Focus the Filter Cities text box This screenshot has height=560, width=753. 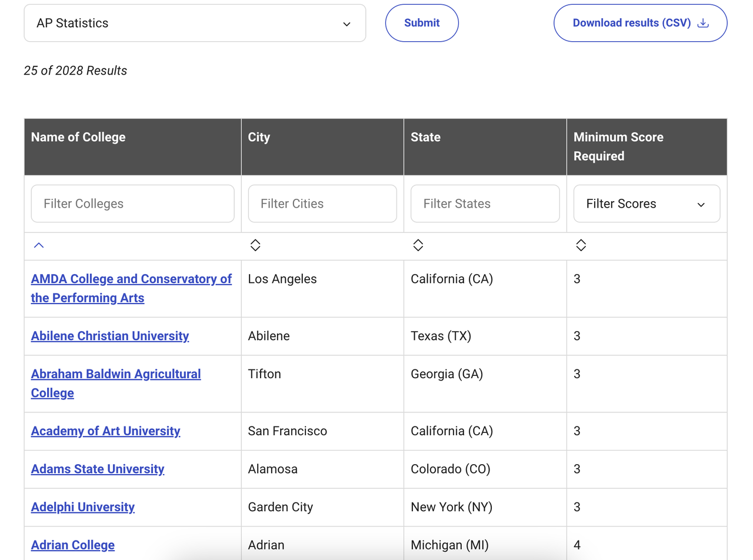(x=322, y=204)
